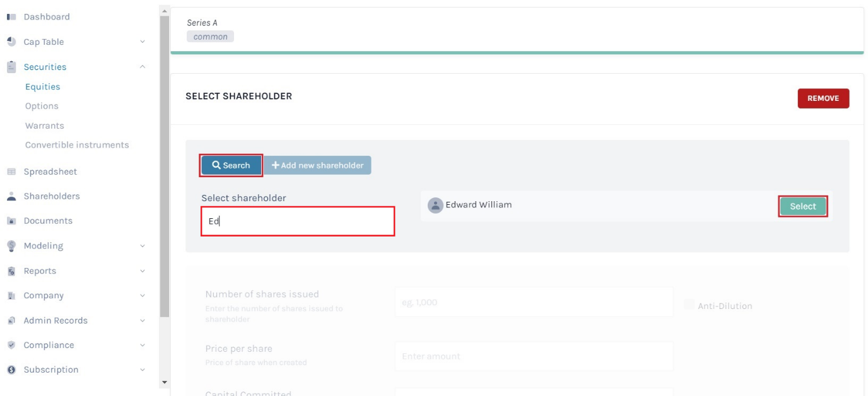This screenshot has width=868, height=396.
Task: Click the Securities clipboard icon
Action: click(11, 66)
